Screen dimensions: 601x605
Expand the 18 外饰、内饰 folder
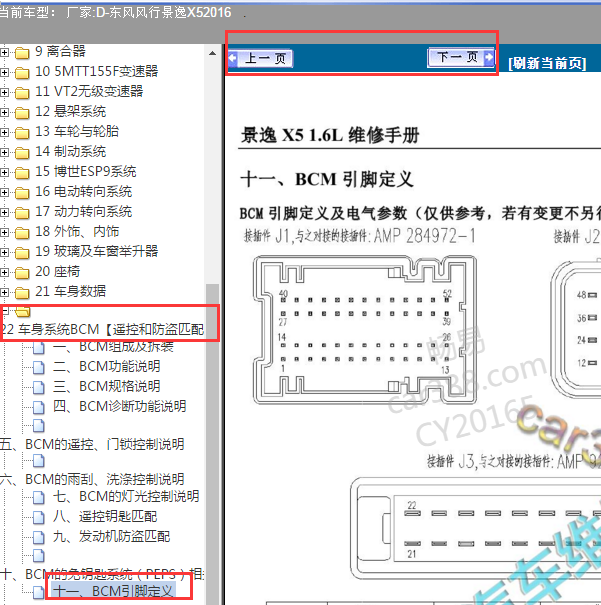(x=4, y=232)
